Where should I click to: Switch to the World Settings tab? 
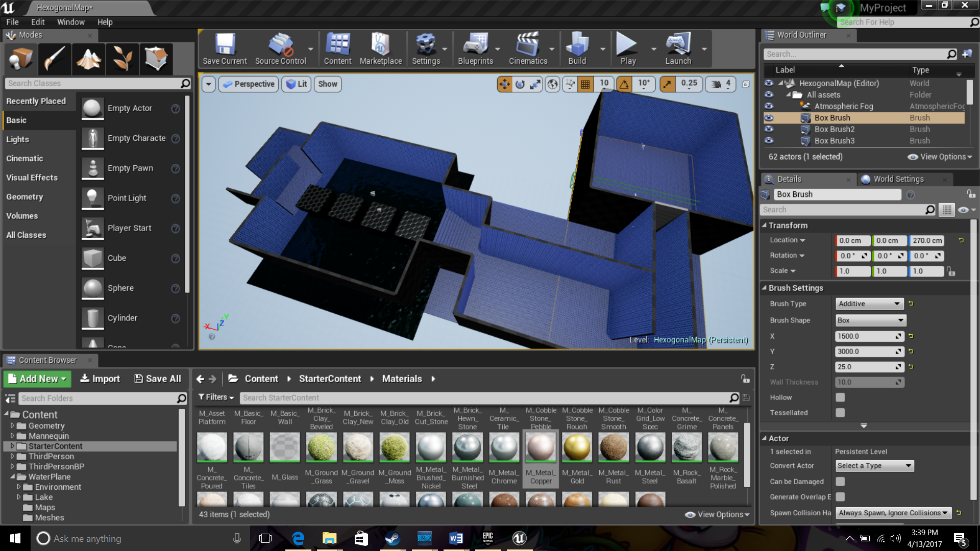coord(898,179)
